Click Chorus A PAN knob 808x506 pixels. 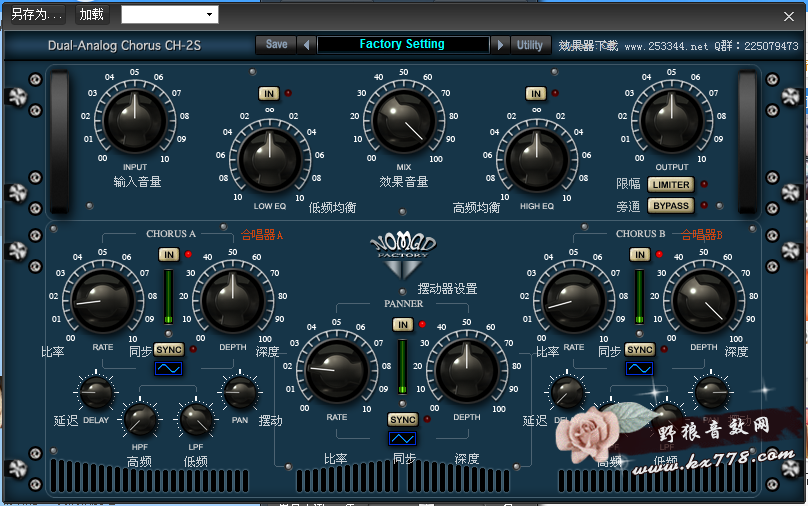pyautogui.click(x=240, y=393)
